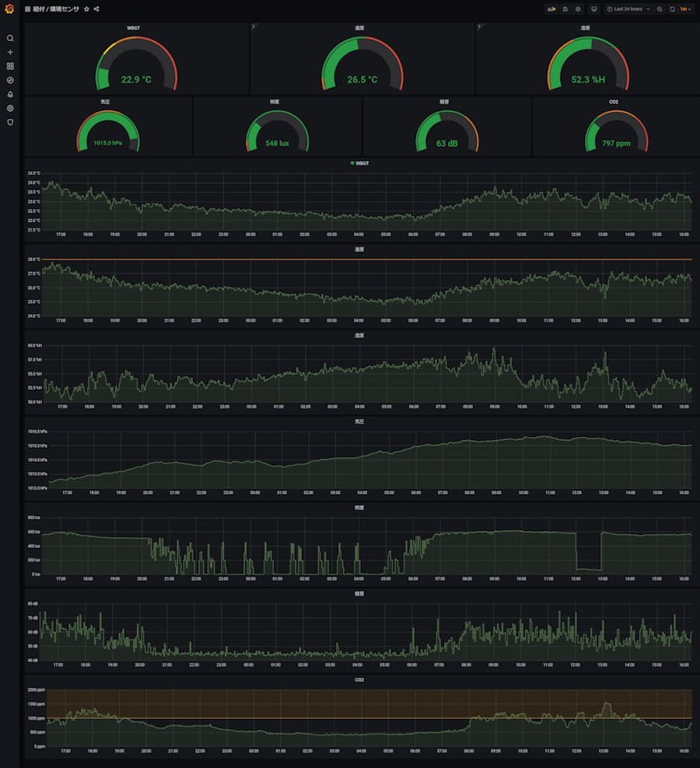Expand the 1m refresh interval dropdown
Image resolution: width=700 pixels, height=768 pixels.
click(x=685, y=9)
